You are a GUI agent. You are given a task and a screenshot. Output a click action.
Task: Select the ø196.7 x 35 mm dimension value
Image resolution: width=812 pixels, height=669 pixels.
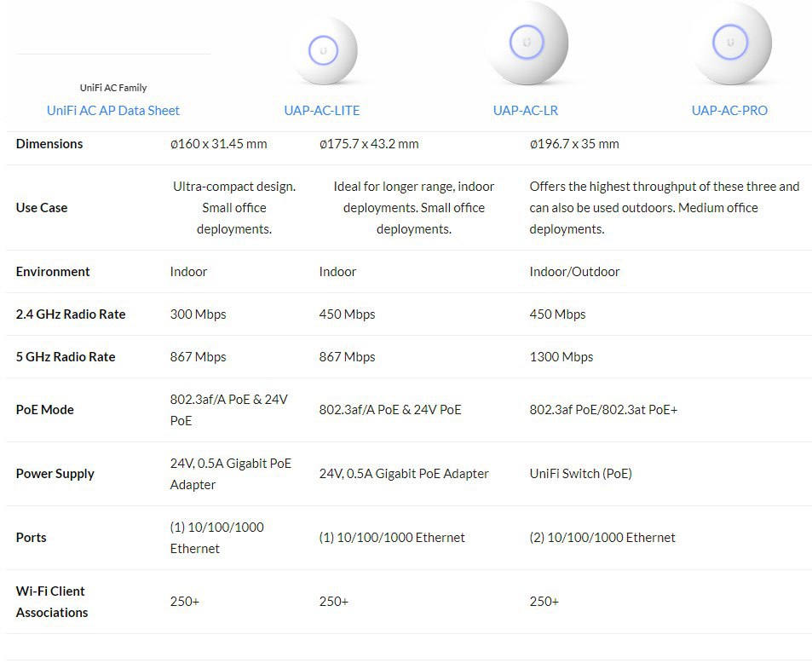point(573,144)
